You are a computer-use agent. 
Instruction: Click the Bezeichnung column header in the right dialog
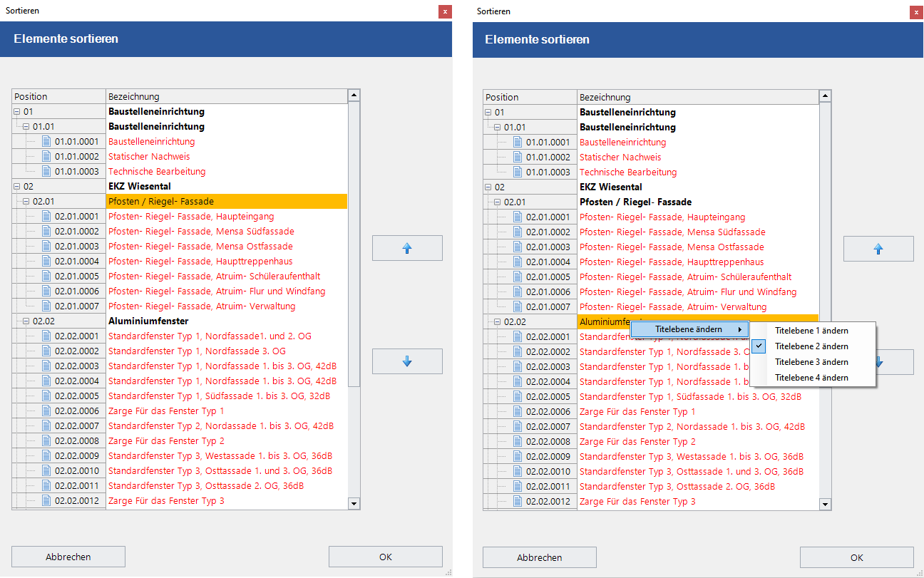[x=697, y=97]
